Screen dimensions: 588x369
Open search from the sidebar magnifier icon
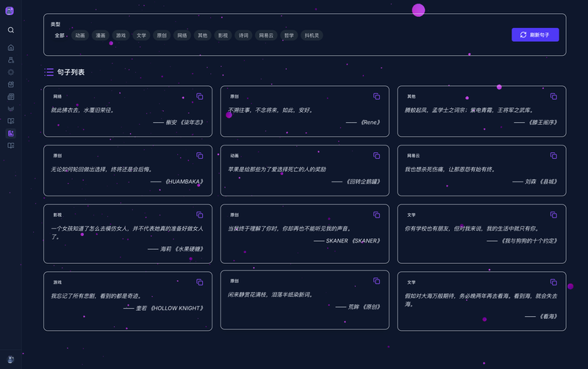coord(11,30)
